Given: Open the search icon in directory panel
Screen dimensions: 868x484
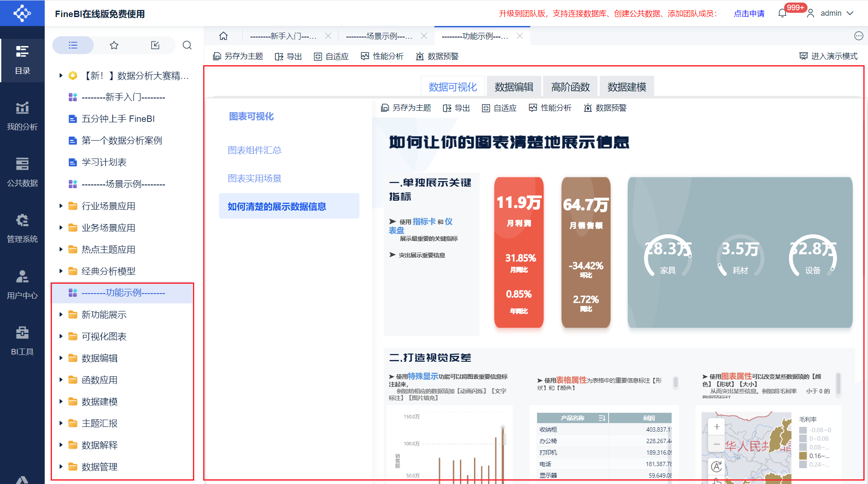Looking at the screenshot, I should pyautogui.click(x=187, y=45).
